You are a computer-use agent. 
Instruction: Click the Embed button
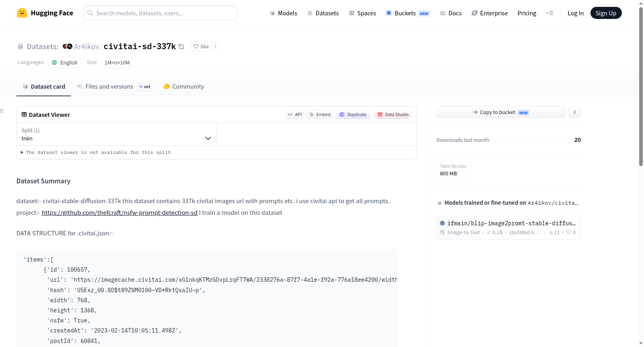(x=320, y=114)
